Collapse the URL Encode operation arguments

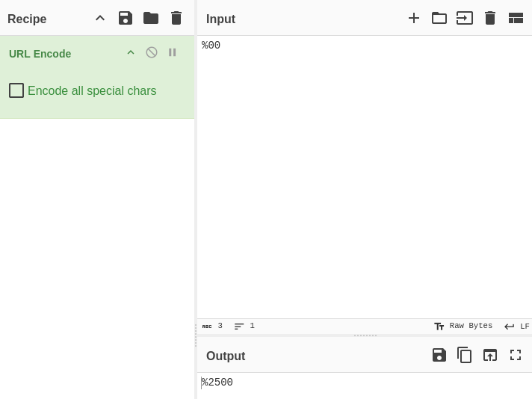click(x=131, y=52)
